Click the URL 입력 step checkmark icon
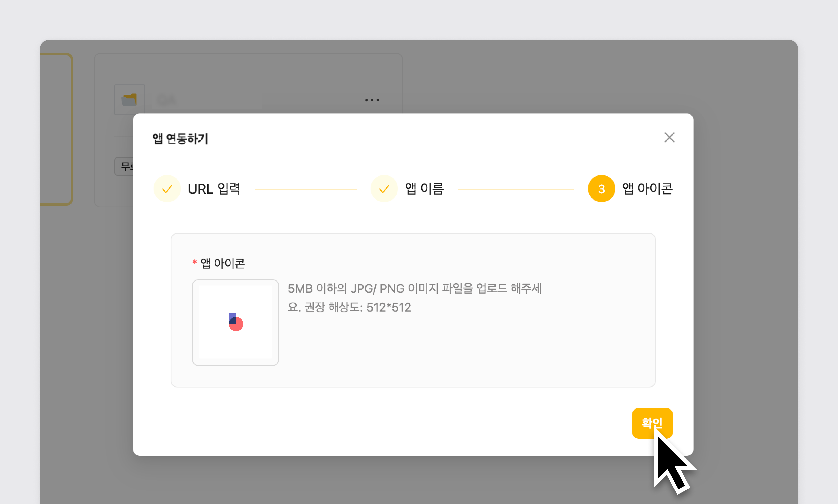 [167, 189]
